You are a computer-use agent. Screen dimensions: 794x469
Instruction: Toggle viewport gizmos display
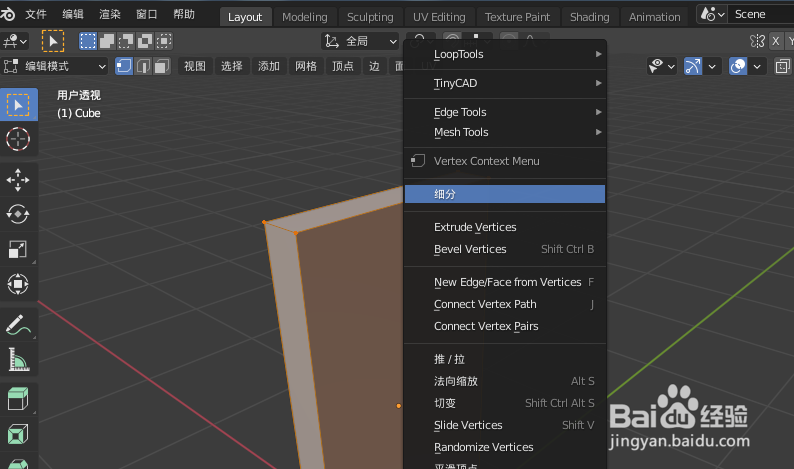coord(693,66)
